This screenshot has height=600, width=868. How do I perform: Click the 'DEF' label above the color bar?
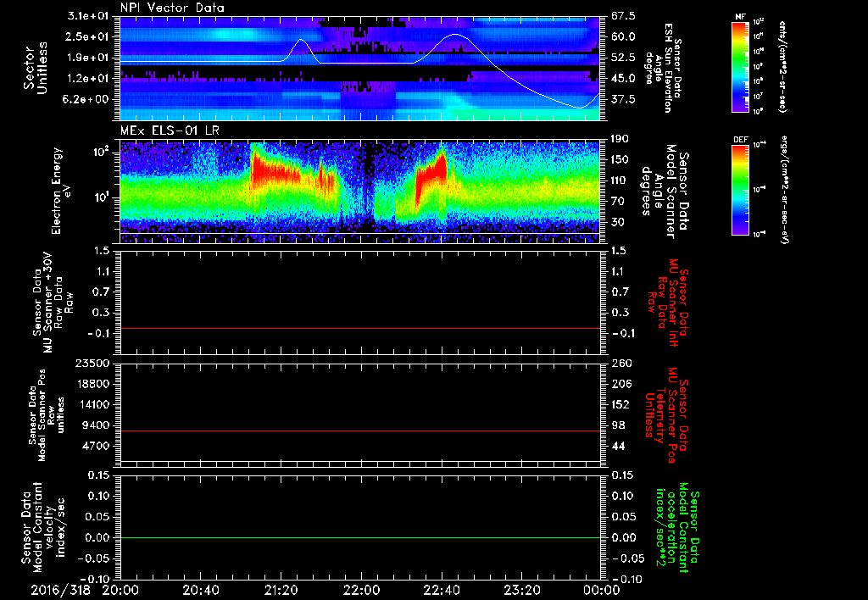740,140
